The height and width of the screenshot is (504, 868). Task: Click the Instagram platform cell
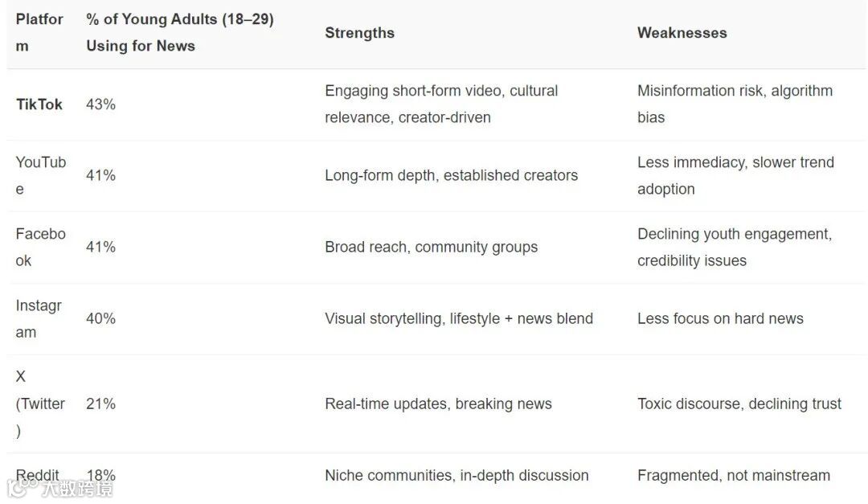[39, 318]
